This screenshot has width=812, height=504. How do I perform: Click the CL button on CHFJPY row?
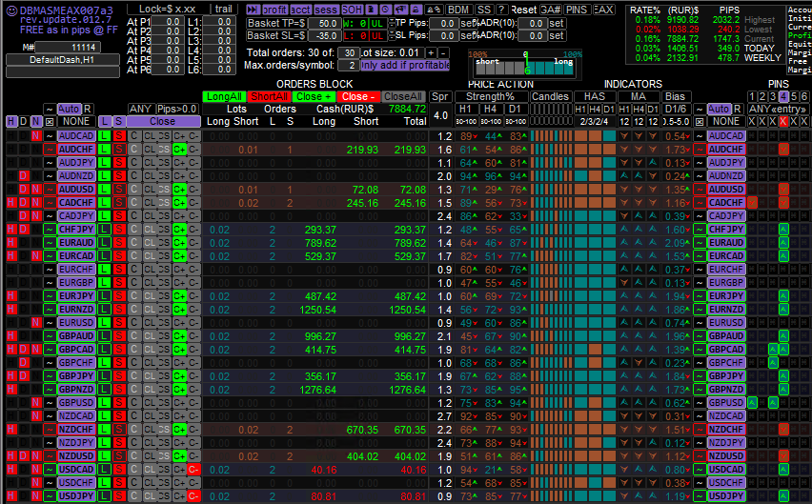coord(150,230)
